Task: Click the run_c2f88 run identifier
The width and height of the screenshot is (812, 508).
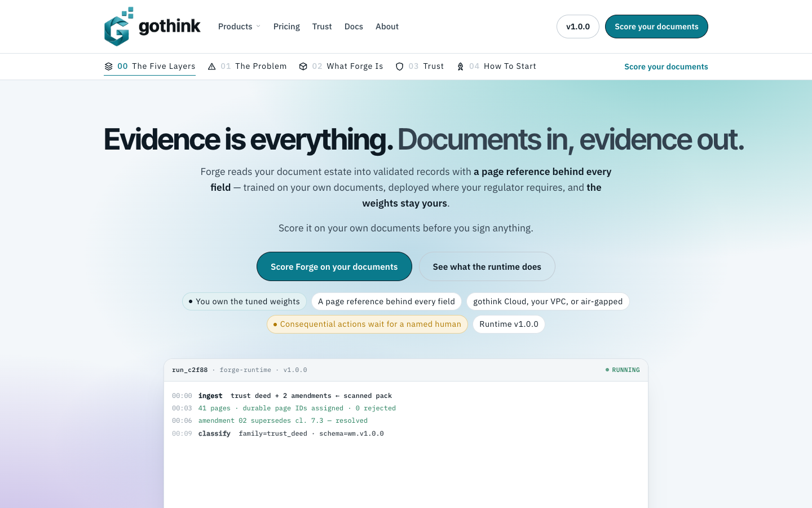Action: (x=189, y=370)
